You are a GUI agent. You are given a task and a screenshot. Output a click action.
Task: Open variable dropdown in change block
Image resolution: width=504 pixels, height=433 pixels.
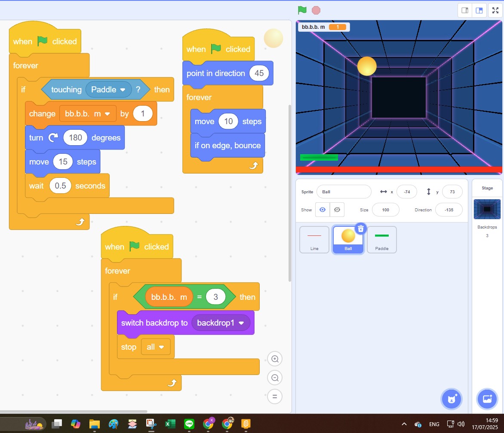pyautogui.click(x=88, y=114)
